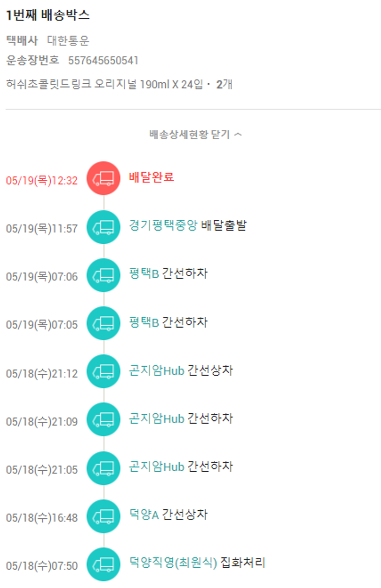Screen dimensions: 381x588
Task: Click the 덕양직영(최원식) location link
Action: (173, 563)
